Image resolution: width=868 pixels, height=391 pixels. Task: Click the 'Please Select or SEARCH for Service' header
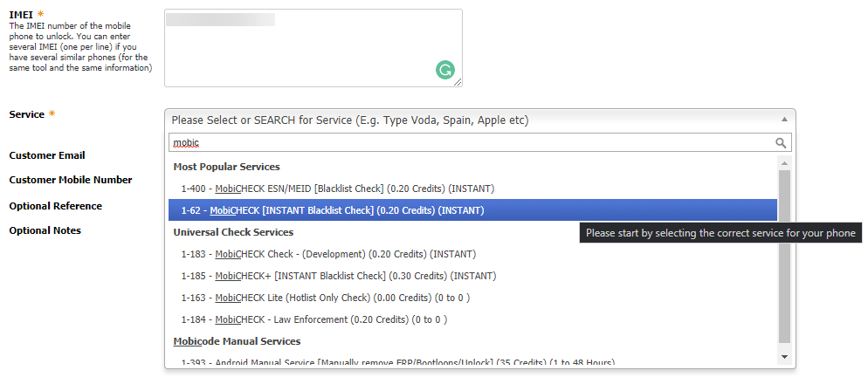pyautogui.click(x=480, y=120)
